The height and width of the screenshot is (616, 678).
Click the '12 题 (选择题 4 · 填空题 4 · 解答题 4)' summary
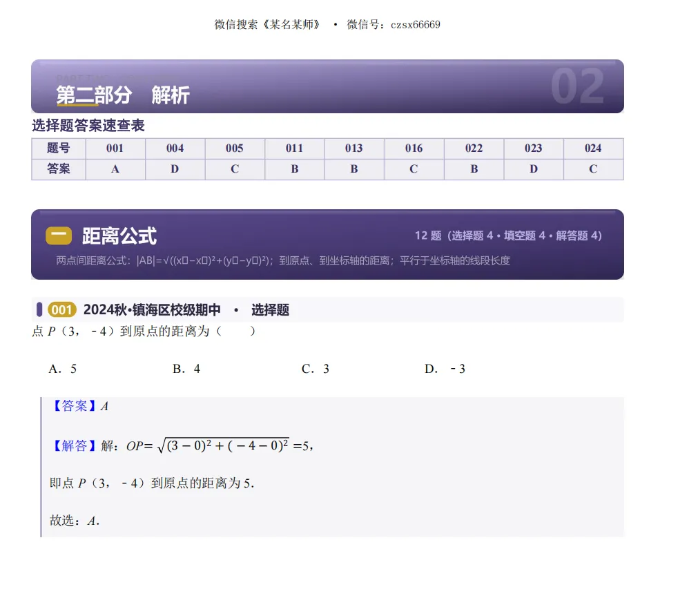point(508,235)
